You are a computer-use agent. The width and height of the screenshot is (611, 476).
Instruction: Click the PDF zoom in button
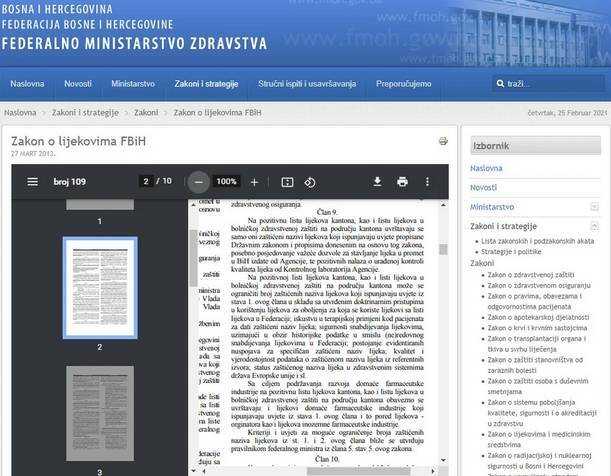click(254, 182)
